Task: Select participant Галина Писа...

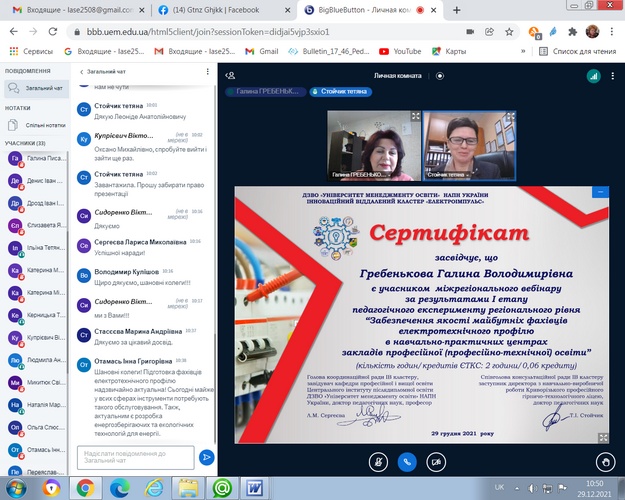Action: [37, 159]
